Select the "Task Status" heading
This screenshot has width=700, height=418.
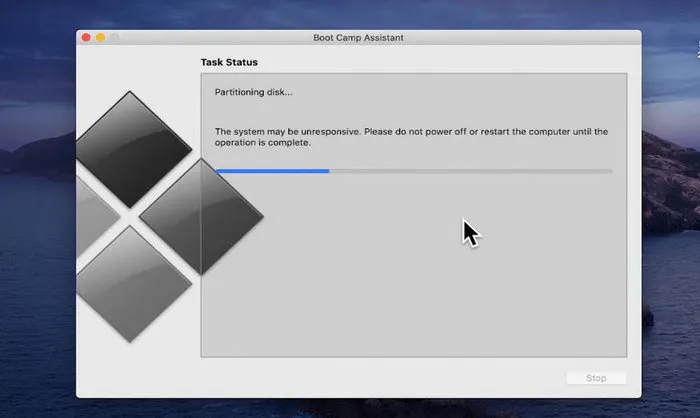point(229,62)
